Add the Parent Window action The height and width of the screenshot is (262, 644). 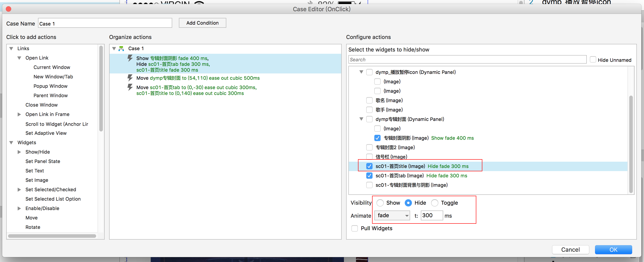pyautogui.click(x=51, y=95)
